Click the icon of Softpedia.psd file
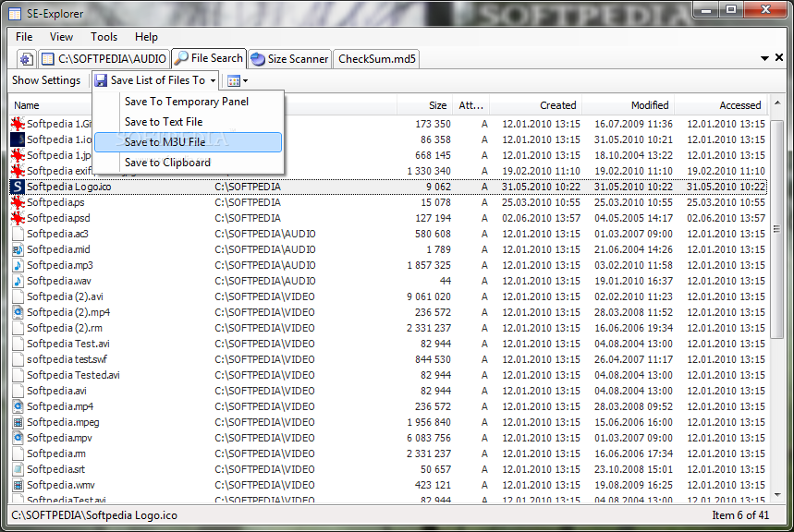The width and height of the screenshot is (794, 532). click(x=18, y=218)
